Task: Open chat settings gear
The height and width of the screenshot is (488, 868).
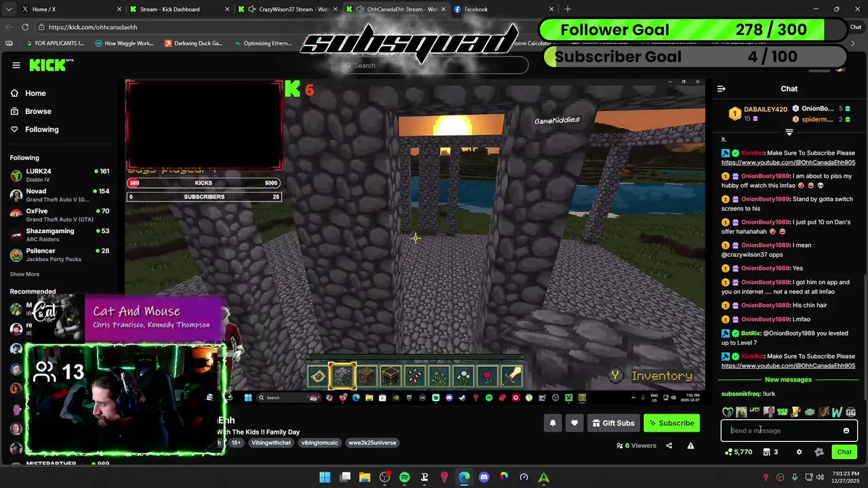Action: pos(799,452)
